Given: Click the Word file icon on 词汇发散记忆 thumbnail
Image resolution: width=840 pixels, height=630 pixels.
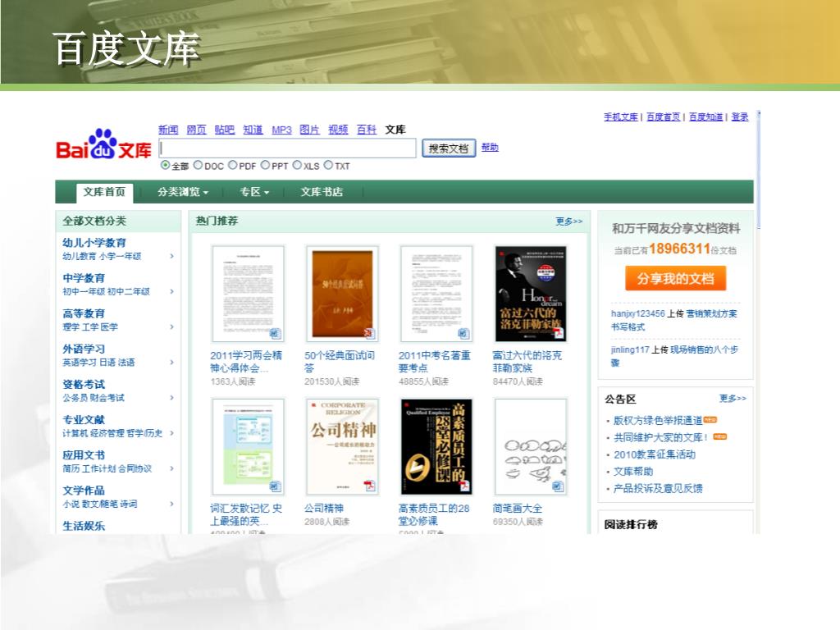Looking at the screenshot, I should (275, 486).
